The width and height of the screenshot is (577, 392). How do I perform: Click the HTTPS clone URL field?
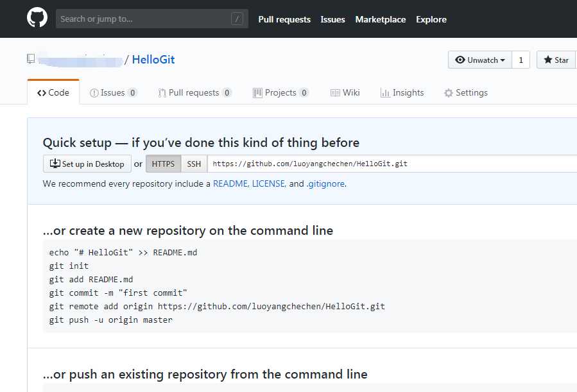[392, 164]
